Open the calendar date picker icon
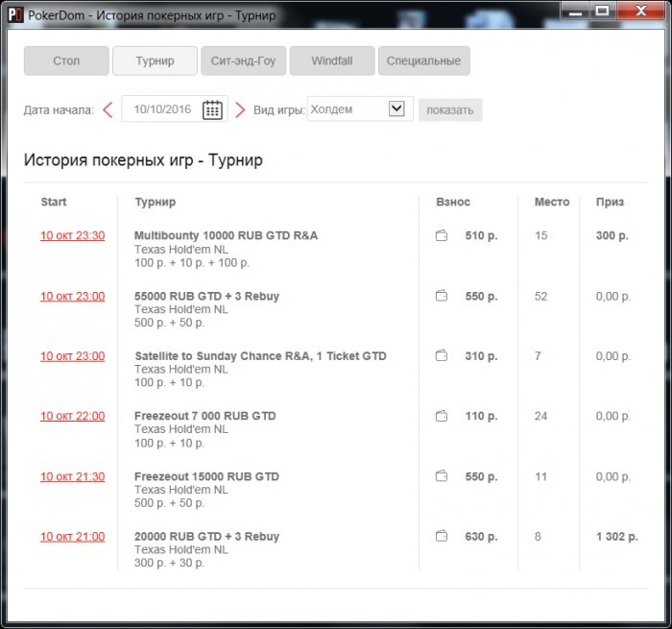The image size is (672, 629). (x=212, y=109)
